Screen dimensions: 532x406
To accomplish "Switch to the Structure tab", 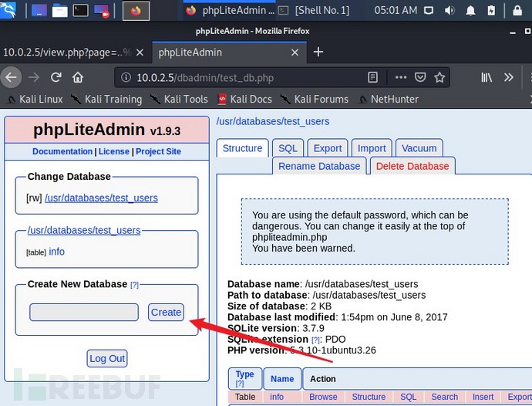I will [x=242, y=148].
